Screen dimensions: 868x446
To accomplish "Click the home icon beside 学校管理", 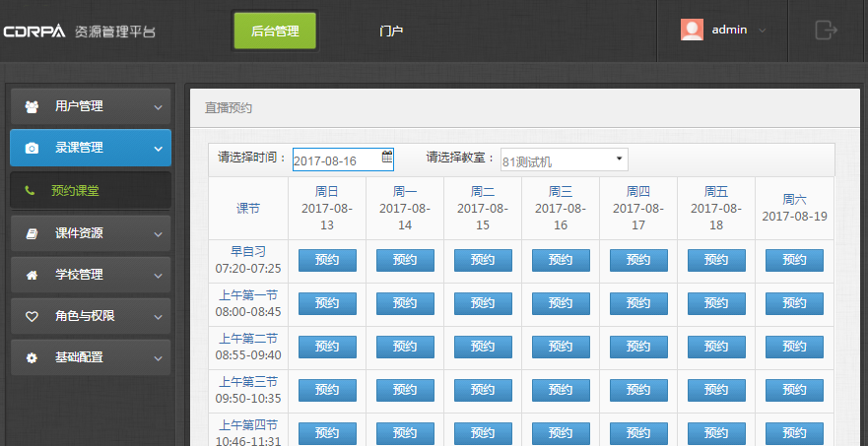I will (32, 275).
